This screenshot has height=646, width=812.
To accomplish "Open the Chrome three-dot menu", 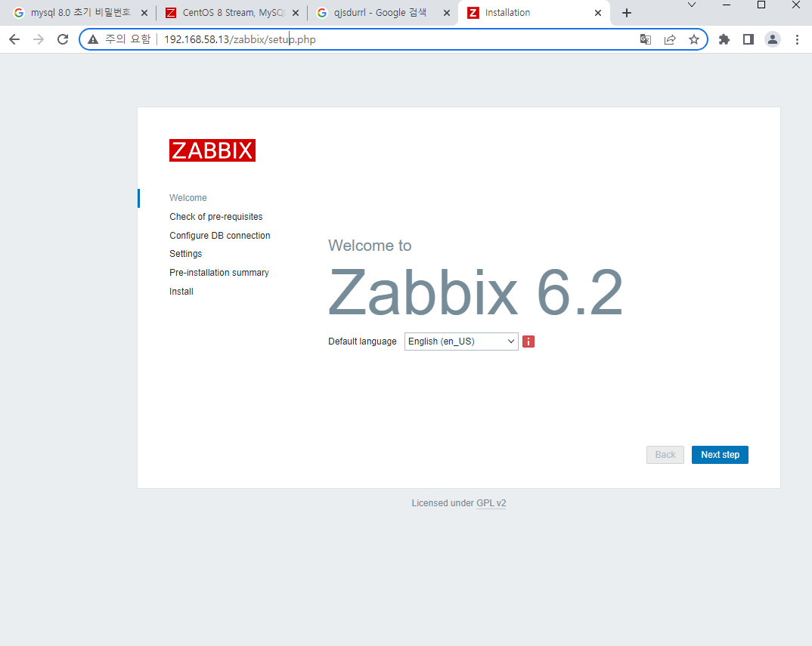I will click(797, 39).
